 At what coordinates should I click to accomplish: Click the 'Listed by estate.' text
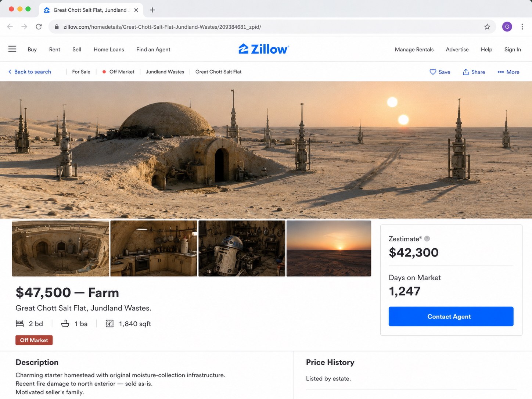(x=328, y=378)
